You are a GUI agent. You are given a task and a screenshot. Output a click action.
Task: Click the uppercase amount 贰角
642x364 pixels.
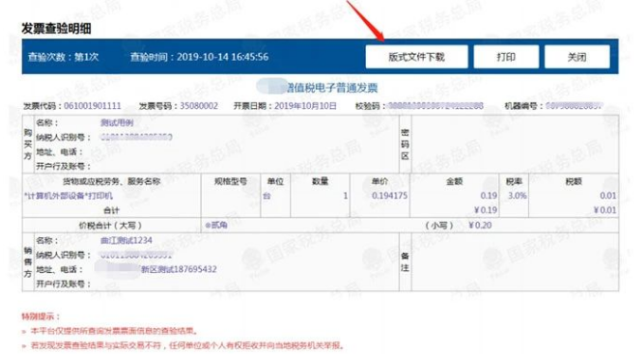(x=216, y=226)
